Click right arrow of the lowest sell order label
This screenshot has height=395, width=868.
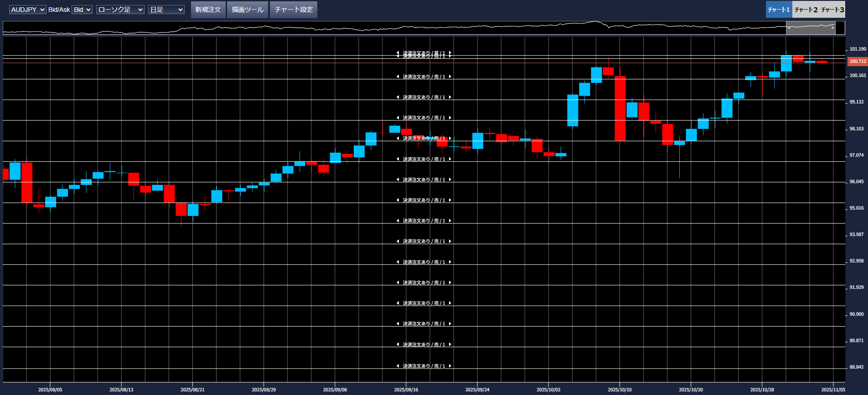(x=450, y=366)
